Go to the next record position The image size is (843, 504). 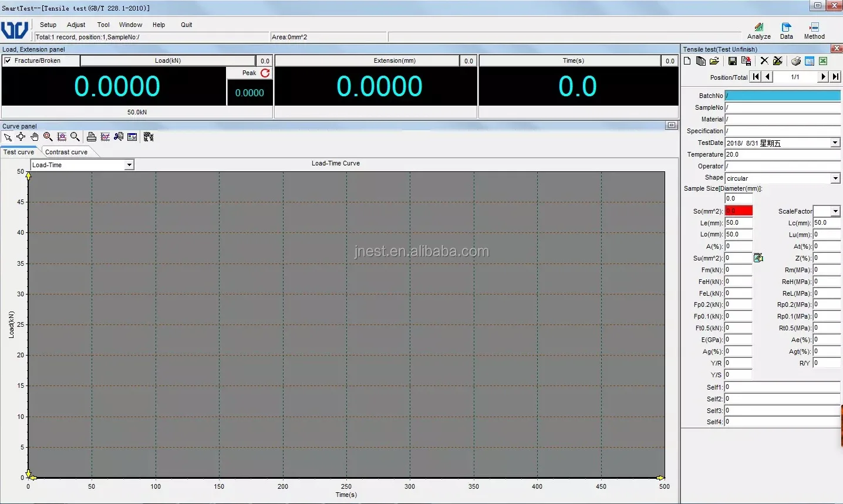pos(823,77)
